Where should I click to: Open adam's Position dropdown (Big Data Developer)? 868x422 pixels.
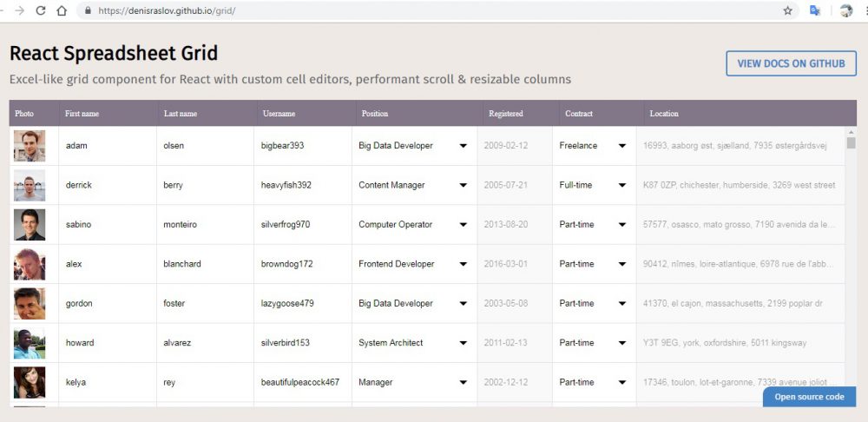tap(463, 146)
